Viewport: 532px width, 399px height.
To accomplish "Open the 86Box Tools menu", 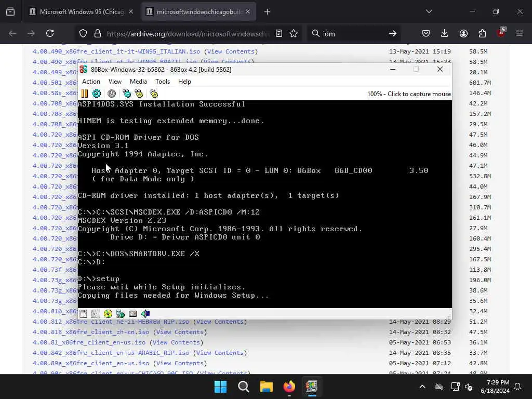I will pos(163,82).
